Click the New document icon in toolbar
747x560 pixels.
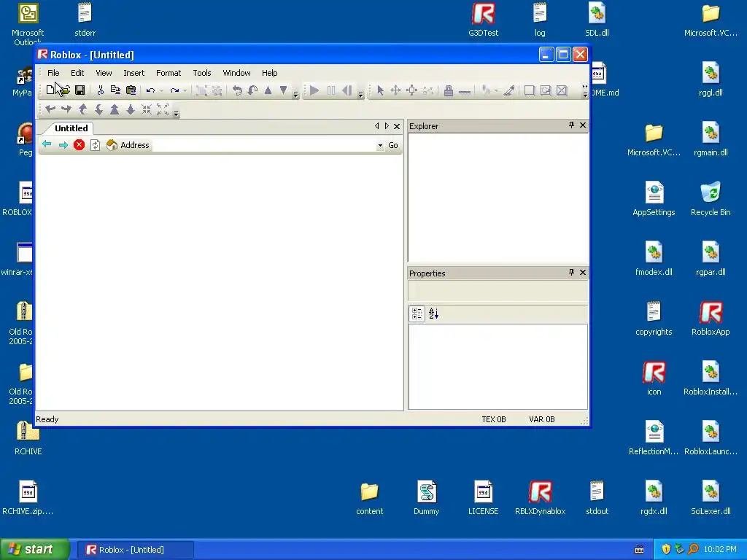(x=50, y=90)
